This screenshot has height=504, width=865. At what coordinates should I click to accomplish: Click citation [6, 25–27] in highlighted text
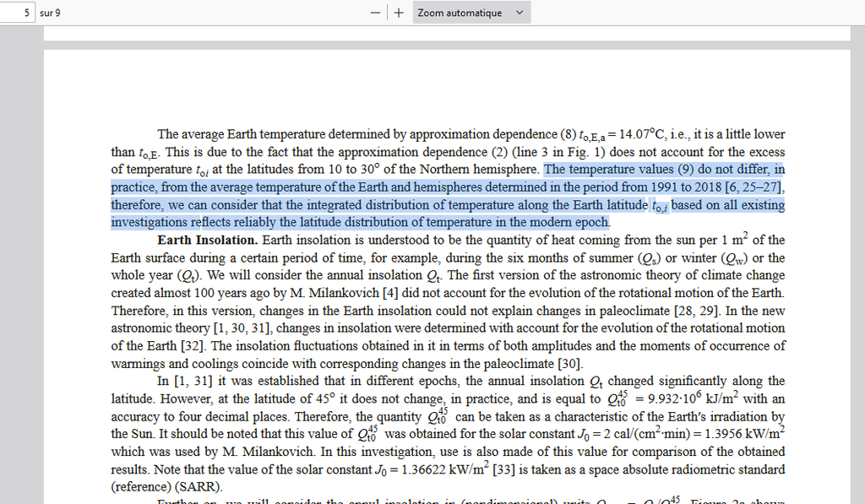click(753, 187)
